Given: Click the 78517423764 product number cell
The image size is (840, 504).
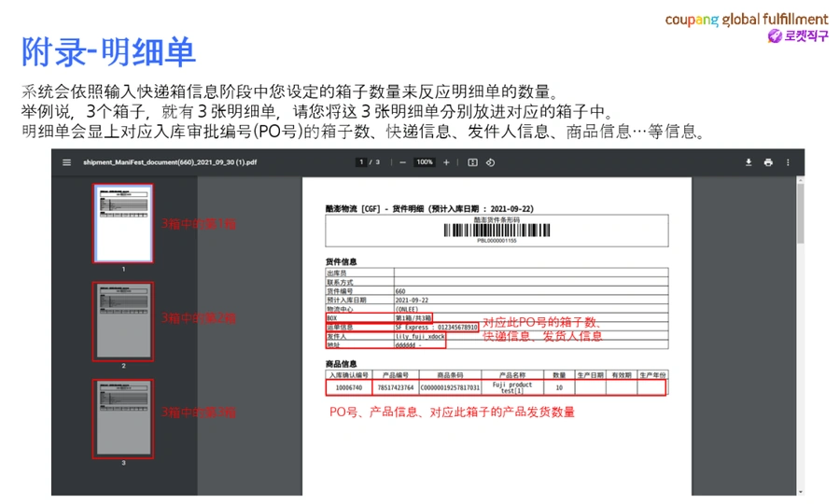Looking at the screenshot, I should point(396,387).
